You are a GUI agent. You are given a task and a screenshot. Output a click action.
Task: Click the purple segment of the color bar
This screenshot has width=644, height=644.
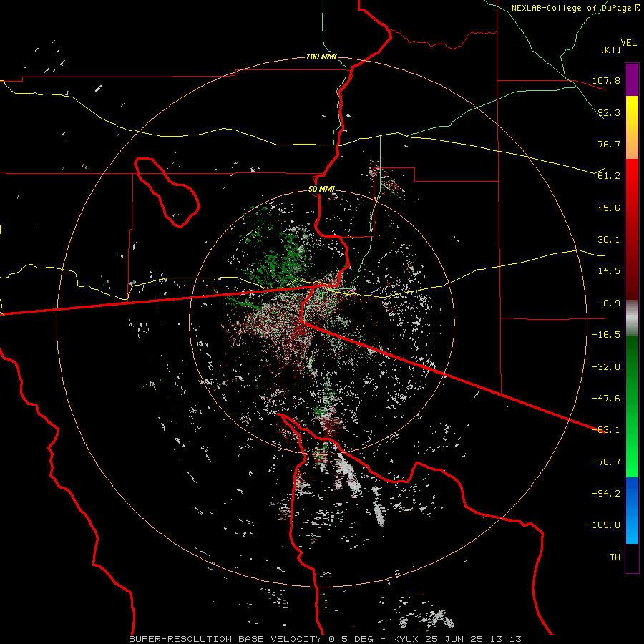(632, 79)
